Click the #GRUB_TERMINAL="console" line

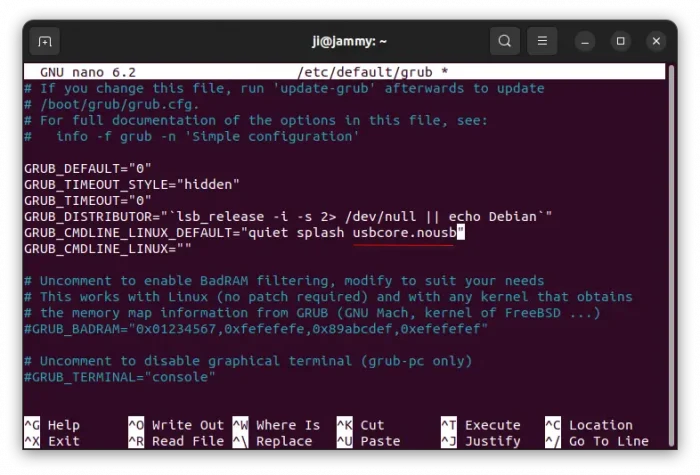tap(120, 377)
